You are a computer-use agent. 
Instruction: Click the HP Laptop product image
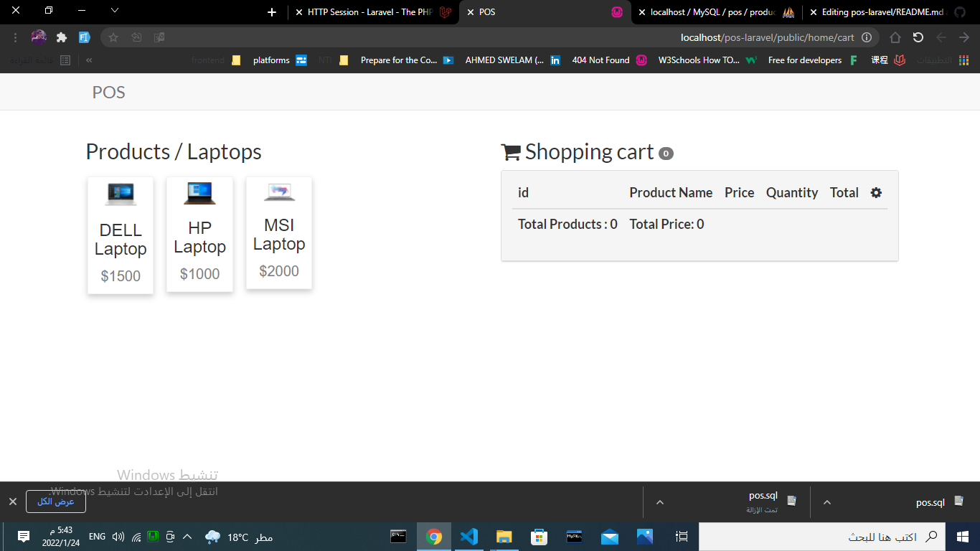click(199, 192)
